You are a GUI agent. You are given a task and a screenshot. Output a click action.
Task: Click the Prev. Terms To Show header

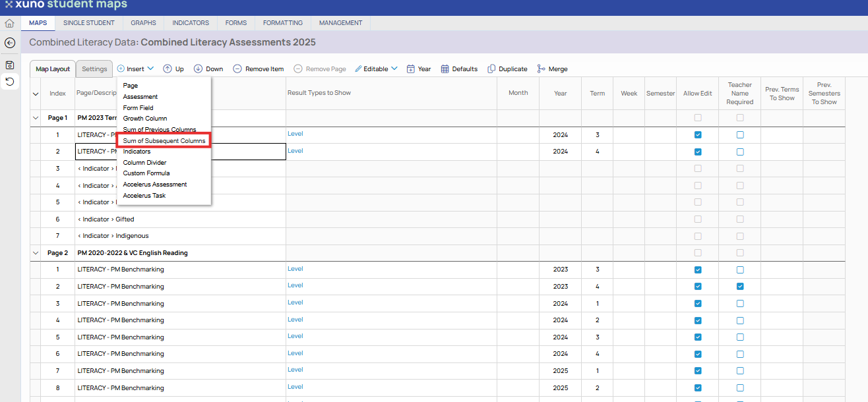click(782, 94)
